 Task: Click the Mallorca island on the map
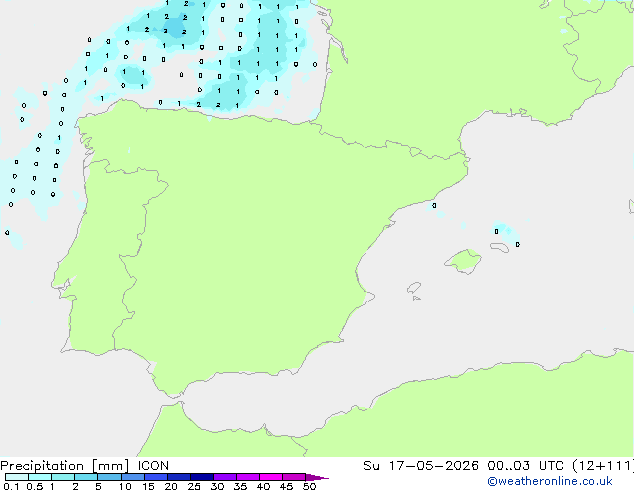tap(463, 261)
